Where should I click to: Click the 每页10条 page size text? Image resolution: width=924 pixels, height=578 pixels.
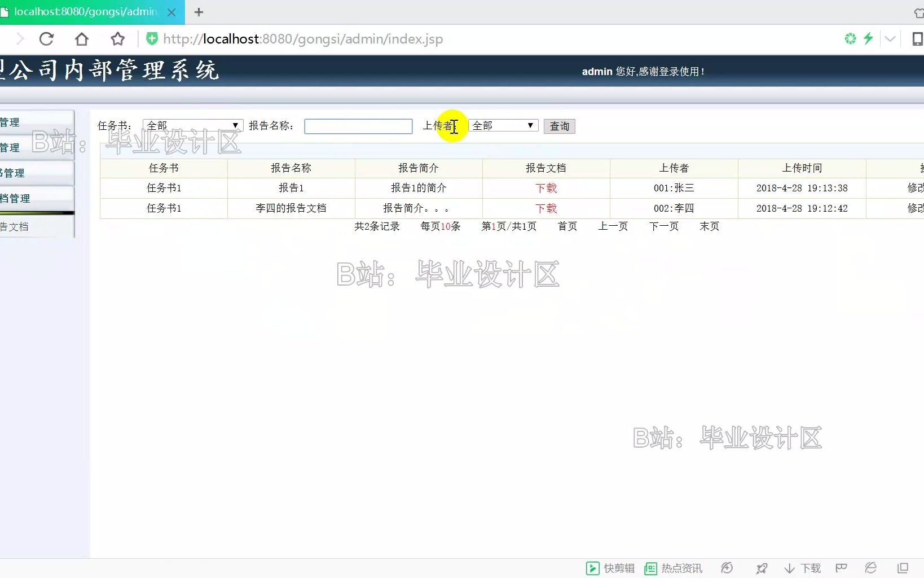(441, 226)
